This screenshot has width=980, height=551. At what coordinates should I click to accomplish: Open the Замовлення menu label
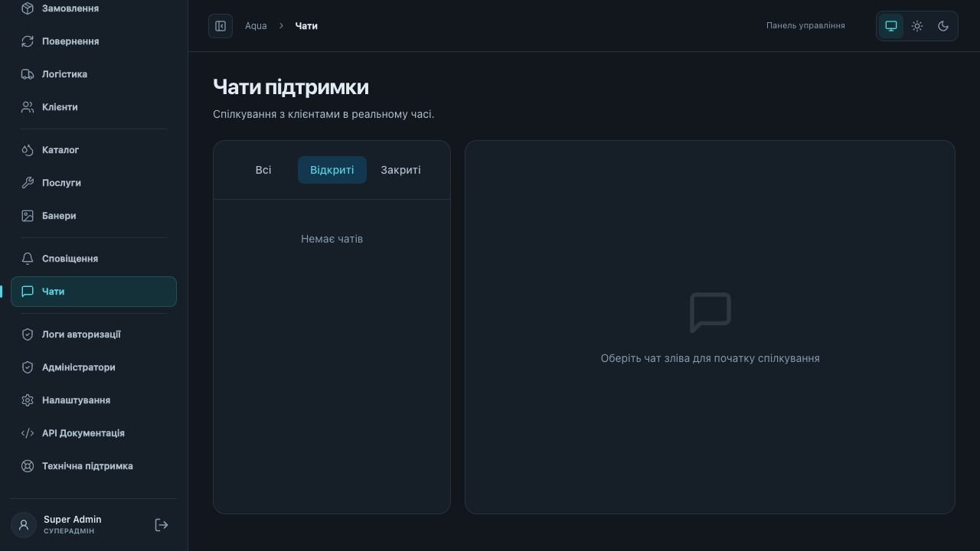(x=70, y=8)
